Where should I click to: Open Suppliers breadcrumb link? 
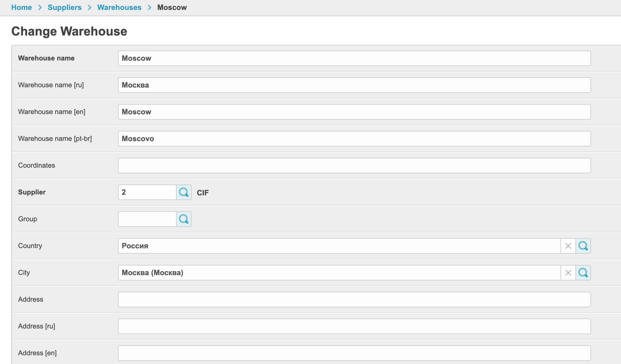point(64,7)
